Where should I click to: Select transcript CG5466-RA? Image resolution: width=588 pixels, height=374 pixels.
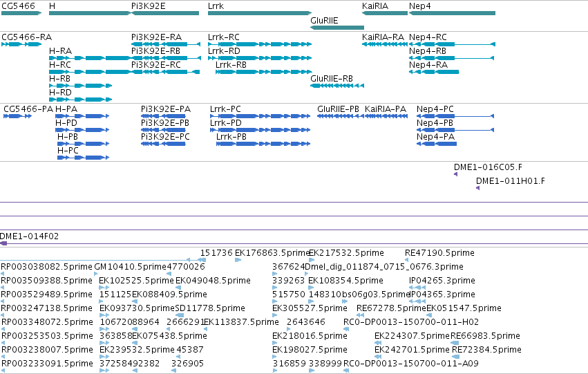[x=21, y=44]
